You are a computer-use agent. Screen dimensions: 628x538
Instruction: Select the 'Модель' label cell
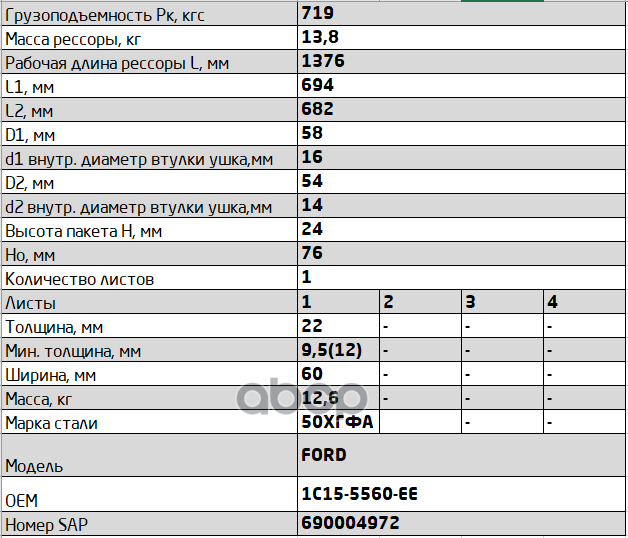point(149,456)
